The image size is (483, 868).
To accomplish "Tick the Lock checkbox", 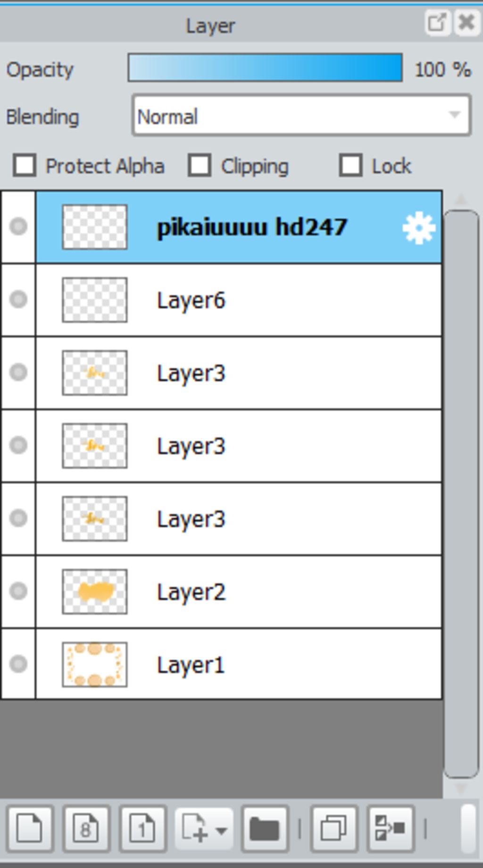I will (350, 166).
